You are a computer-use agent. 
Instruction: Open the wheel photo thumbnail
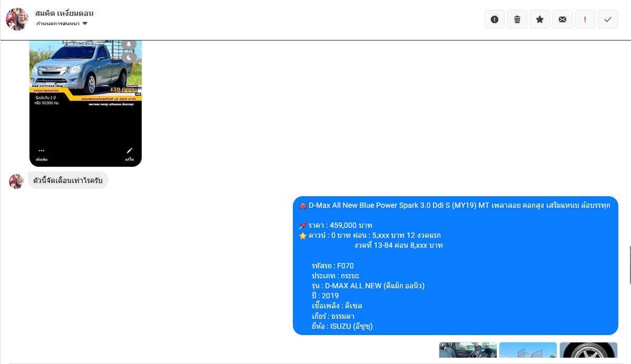(588, 350)
